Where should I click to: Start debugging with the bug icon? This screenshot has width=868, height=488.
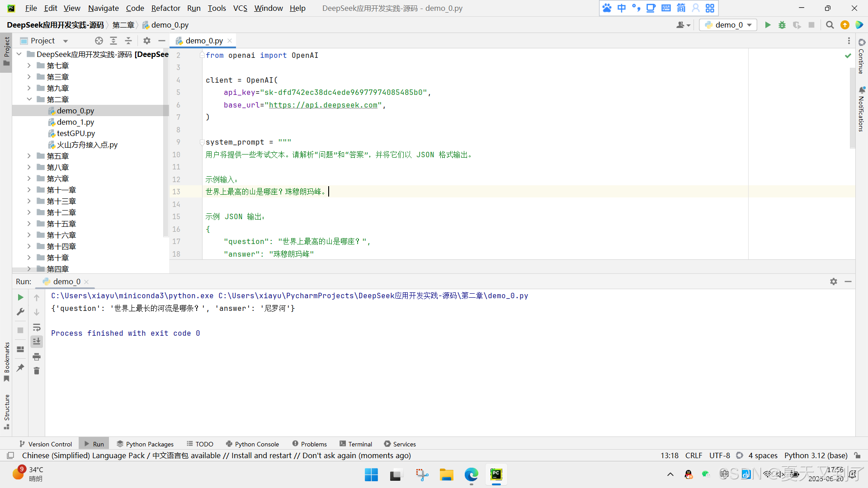(x=782, y=25)
